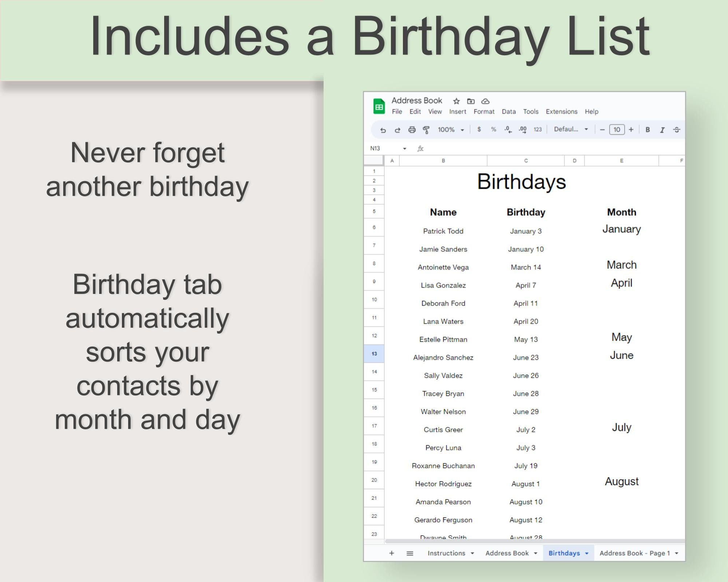Open the Print icon
This screenshot has width=728, height=582.
coord(412,130)
